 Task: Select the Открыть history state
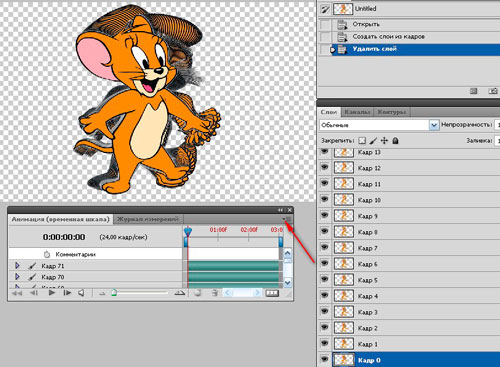[366, 24]
